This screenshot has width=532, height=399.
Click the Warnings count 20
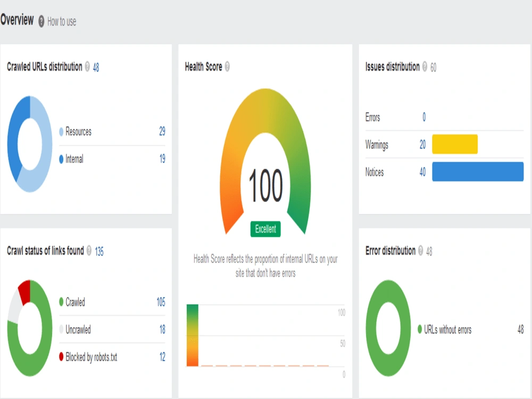coord(422,145)
